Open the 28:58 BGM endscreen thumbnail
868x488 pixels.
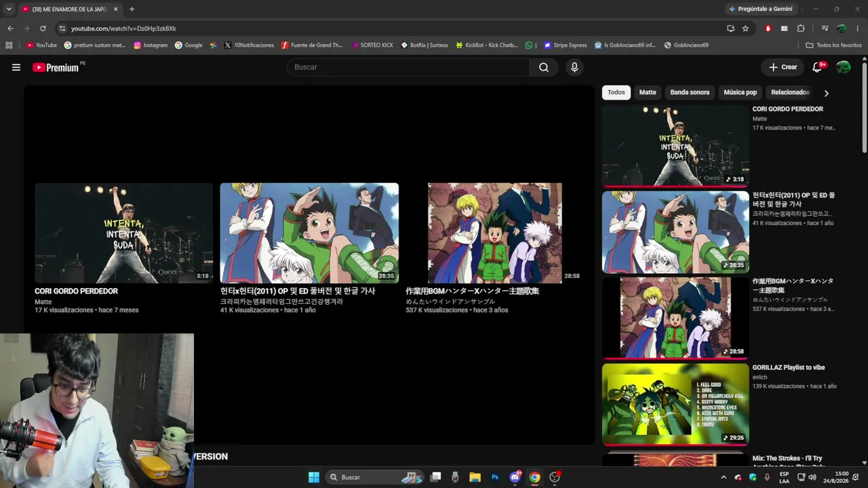(495, 233)
